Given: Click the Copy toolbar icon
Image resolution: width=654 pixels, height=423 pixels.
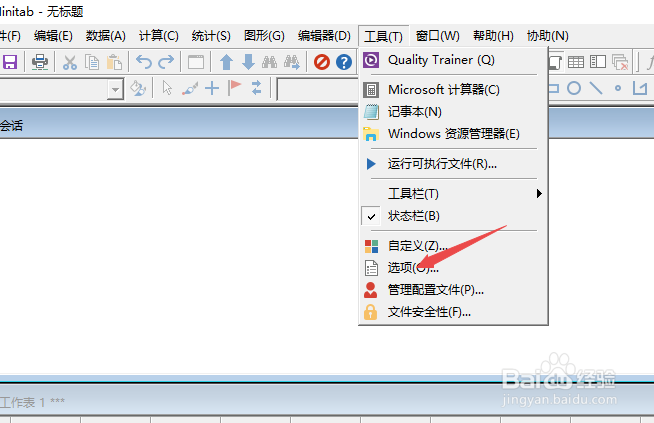Looking at the screenshot, I should tap(92, 62).
